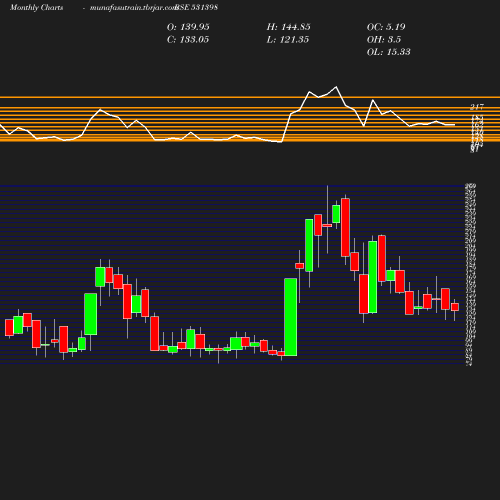Click the "OC: 5.19" reading
500x500 pixels.
[x=386, y=27]
